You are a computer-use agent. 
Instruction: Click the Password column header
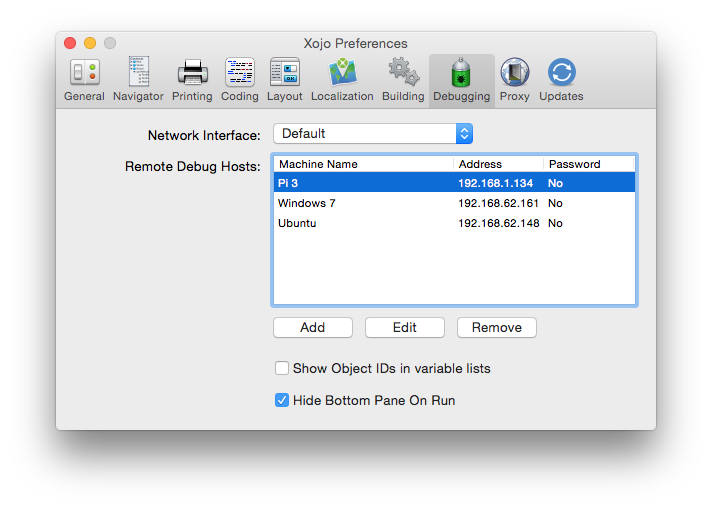click(x=589, y=164)
